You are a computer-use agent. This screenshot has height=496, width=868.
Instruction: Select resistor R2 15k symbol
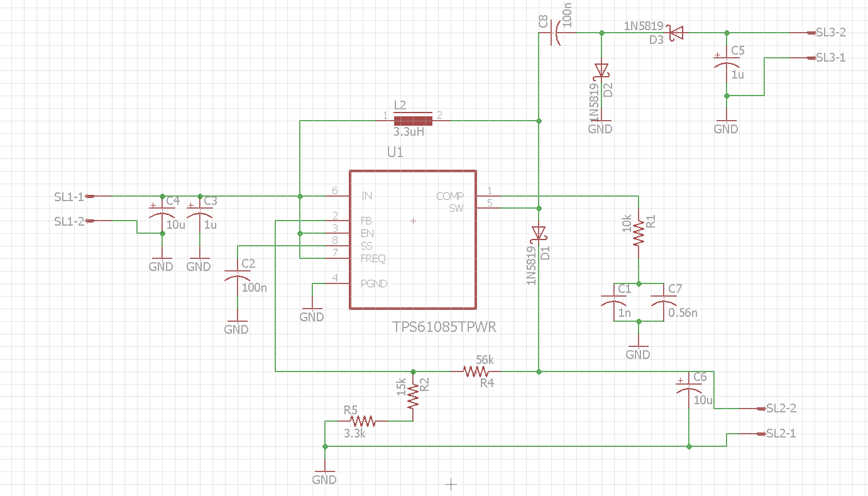[413, 396]
